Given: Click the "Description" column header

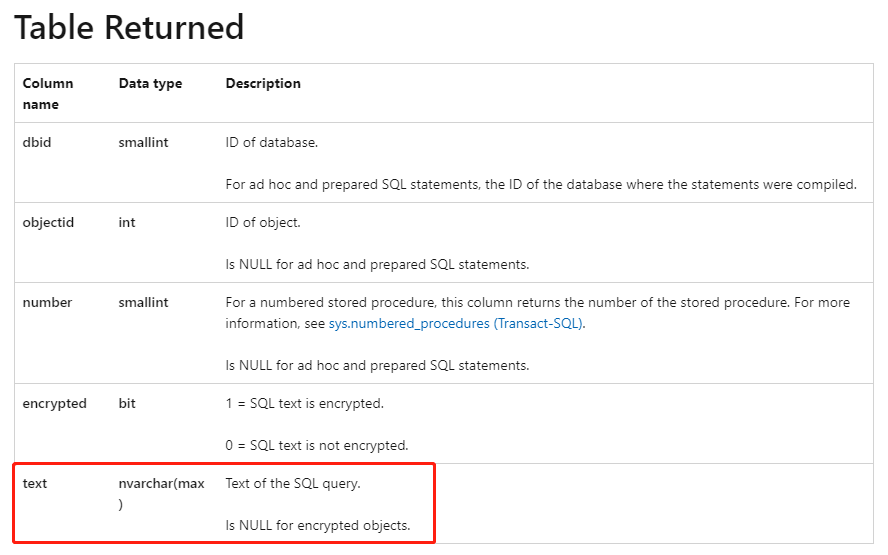Looking at the screenshot, I should 263,84.
